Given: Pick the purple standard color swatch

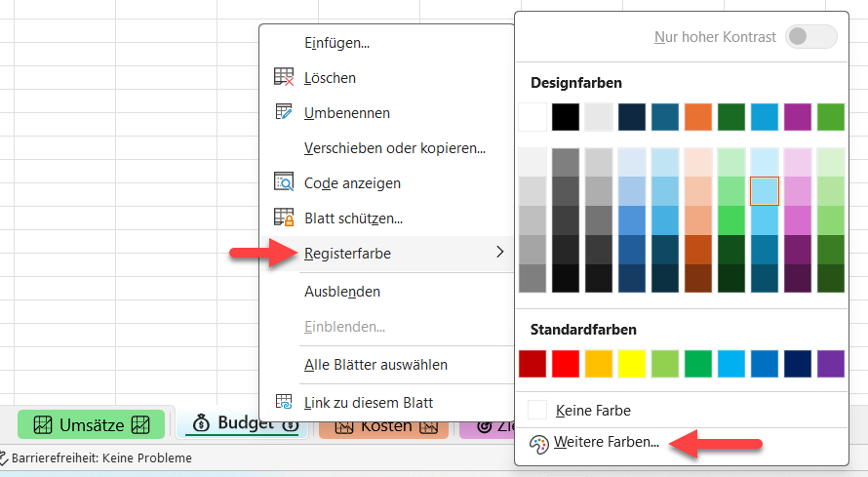Looking at the screenshot, I should [x=831, y=364].
